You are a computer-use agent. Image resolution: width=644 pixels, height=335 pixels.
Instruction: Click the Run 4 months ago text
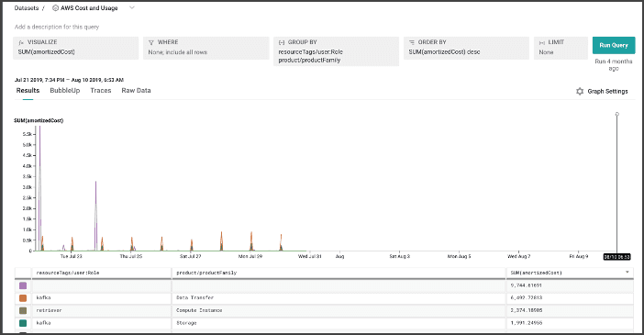(614, 65)
